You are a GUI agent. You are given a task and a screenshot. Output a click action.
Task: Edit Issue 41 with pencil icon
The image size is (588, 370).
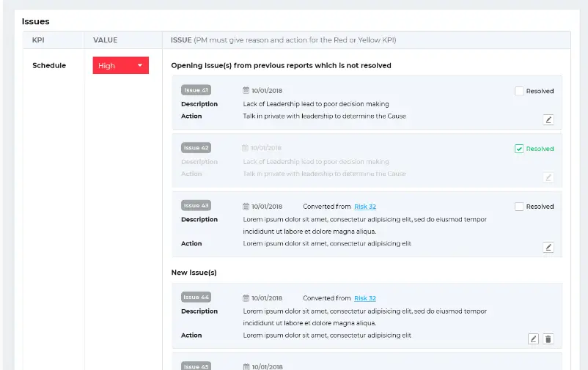tap(548, 119)
